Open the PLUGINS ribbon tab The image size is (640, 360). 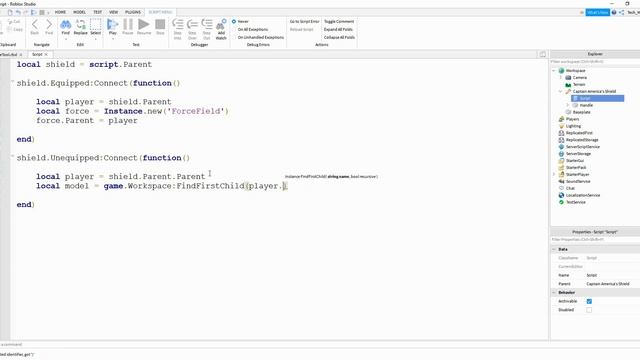[133, 12]
